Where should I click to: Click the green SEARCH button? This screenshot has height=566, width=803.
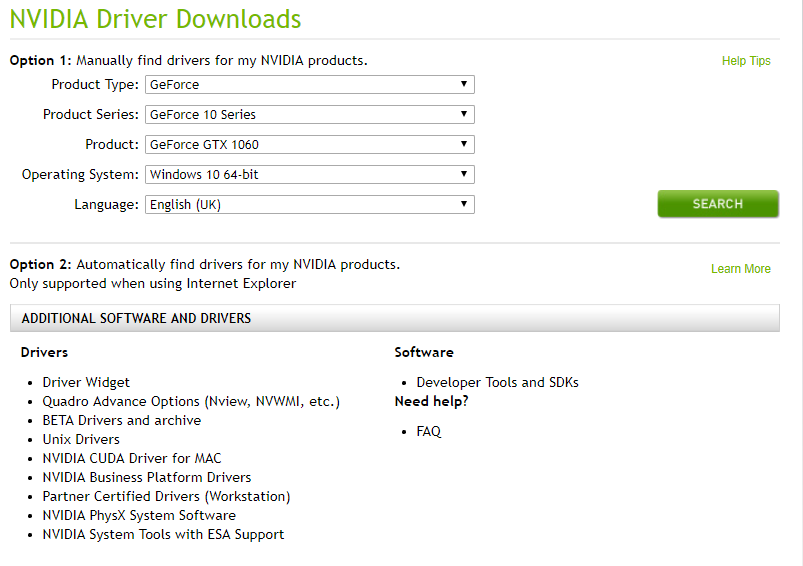(718, 204)
